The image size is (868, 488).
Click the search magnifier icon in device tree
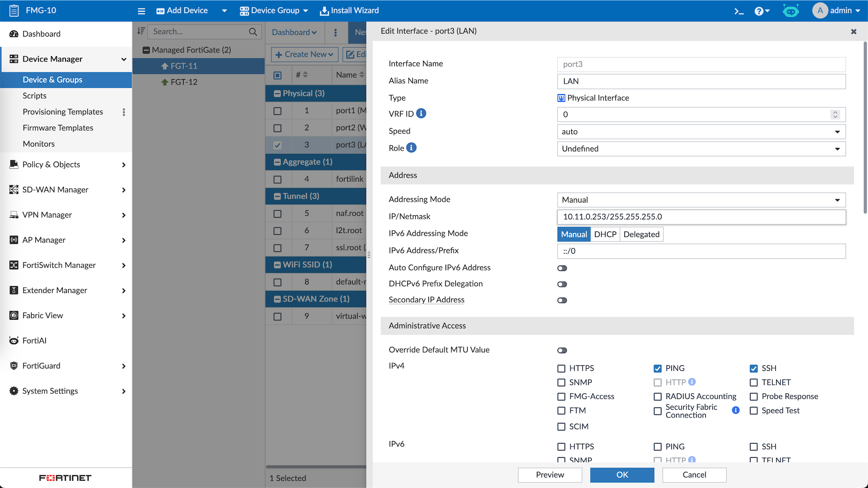coord(253,32)
